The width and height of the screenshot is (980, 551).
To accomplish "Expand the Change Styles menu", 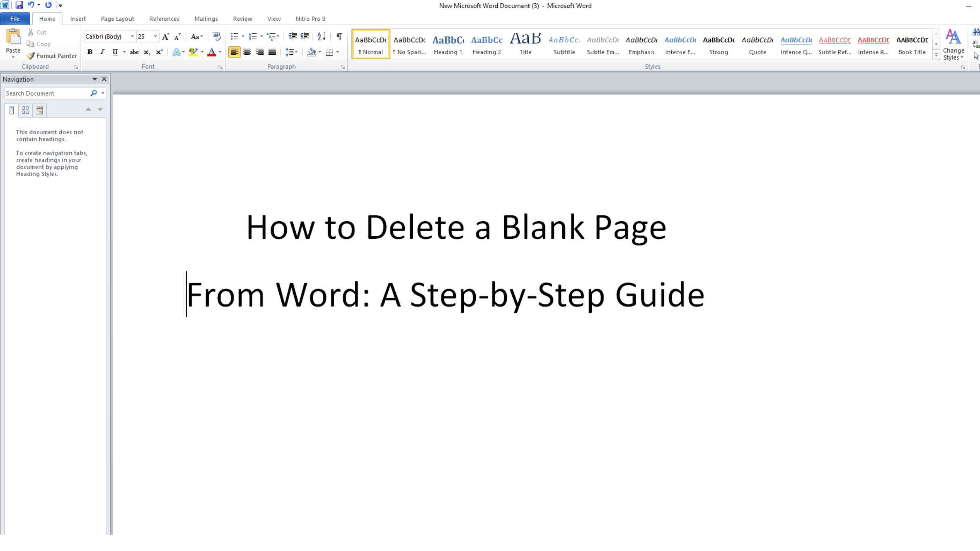I will 953,45.
